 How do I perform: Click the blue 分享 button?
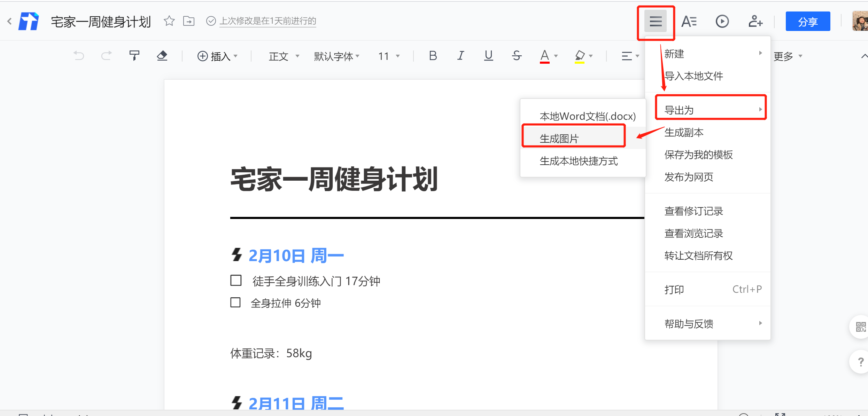tap(807, 22)
